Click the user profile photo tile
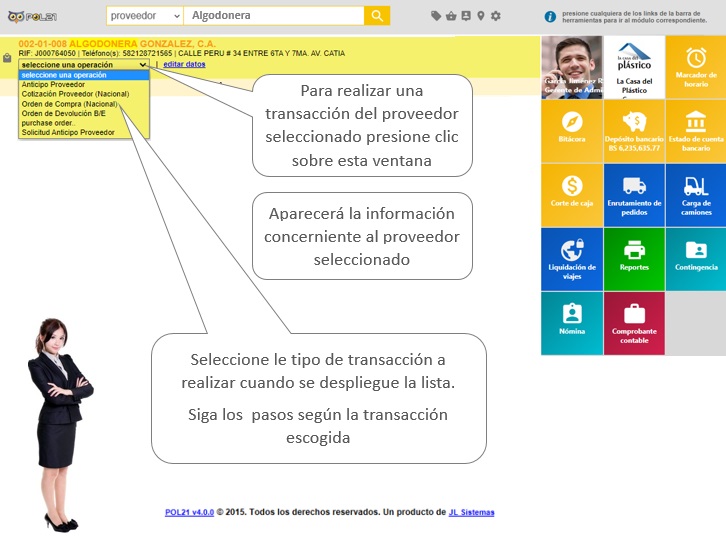The width and height of the screenshot is (726, 553). 572,67
